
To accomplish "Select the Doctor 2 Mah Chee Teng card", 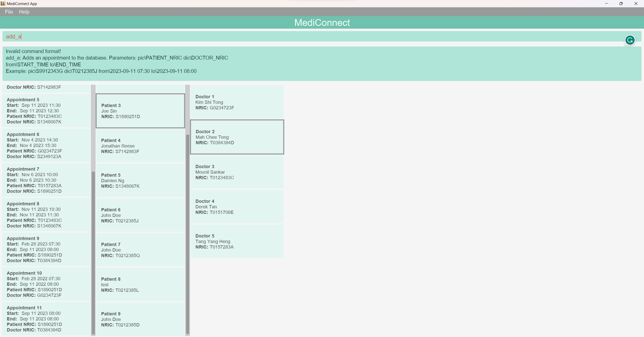I will 237,137.
